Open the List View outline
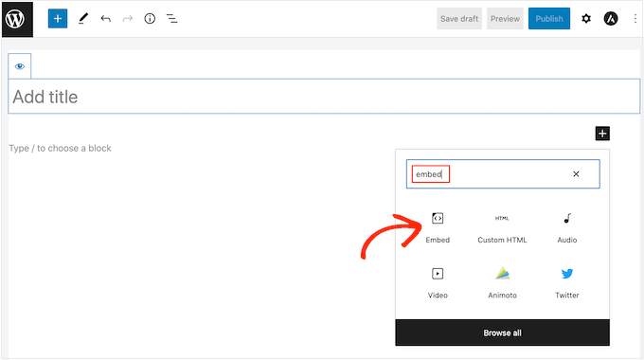Viewport: 644px width, 360px height. pyautogui.click(x=171, y=19)
